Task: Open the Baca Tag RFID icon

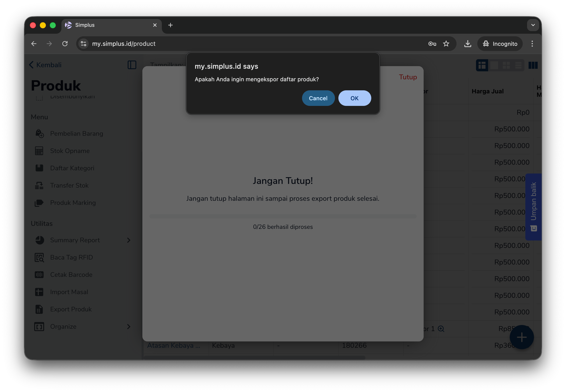Action: pos(39,257)
